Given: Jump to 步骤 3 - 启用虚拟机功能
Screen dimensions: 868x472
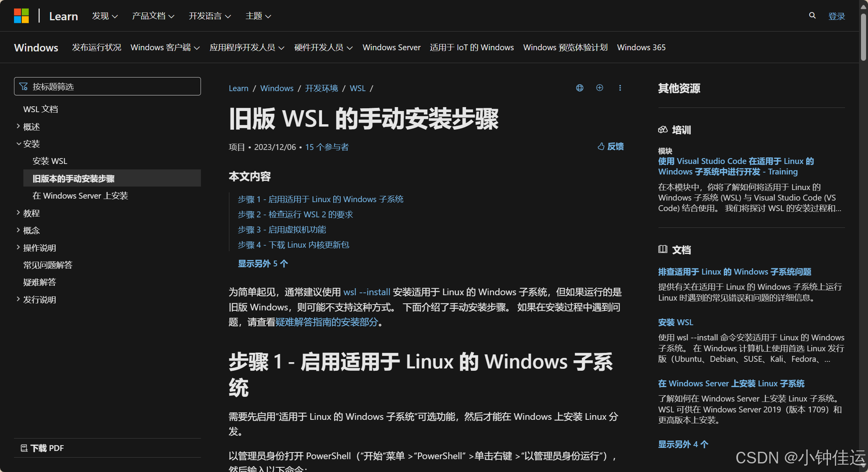Looking at the screenshot, I should coord(282,229).
